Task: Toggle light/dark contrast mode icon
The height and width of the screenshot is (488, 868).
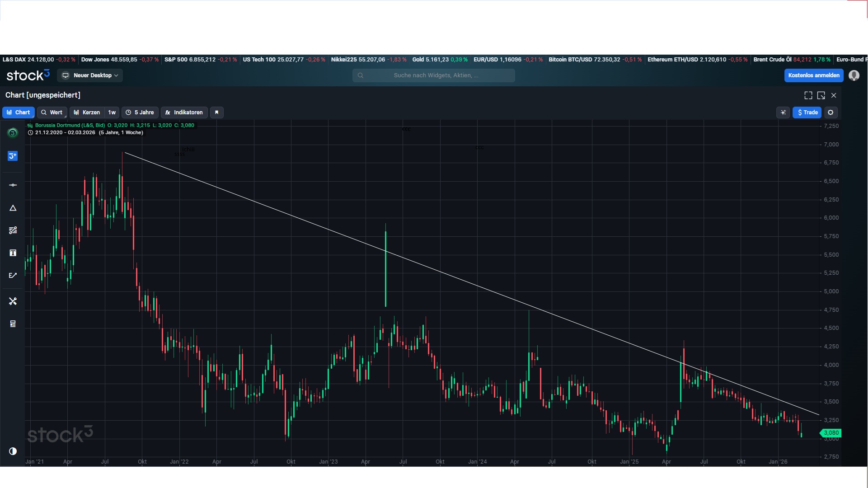Action: (x=13, y=451)
